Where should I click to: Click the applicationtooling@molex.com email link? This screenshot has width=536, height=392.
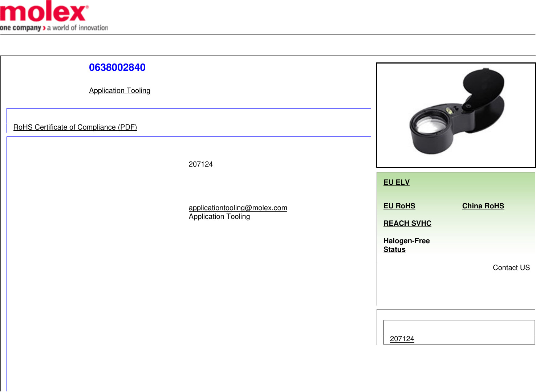238,208
